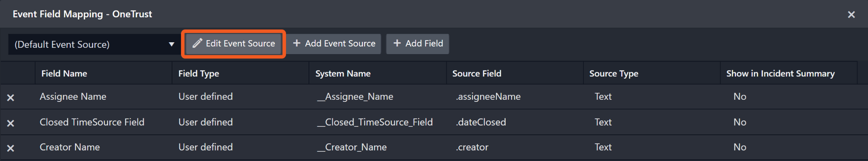Click Add Event Source button
Screen dimensions: 868x161
(334, 44)
